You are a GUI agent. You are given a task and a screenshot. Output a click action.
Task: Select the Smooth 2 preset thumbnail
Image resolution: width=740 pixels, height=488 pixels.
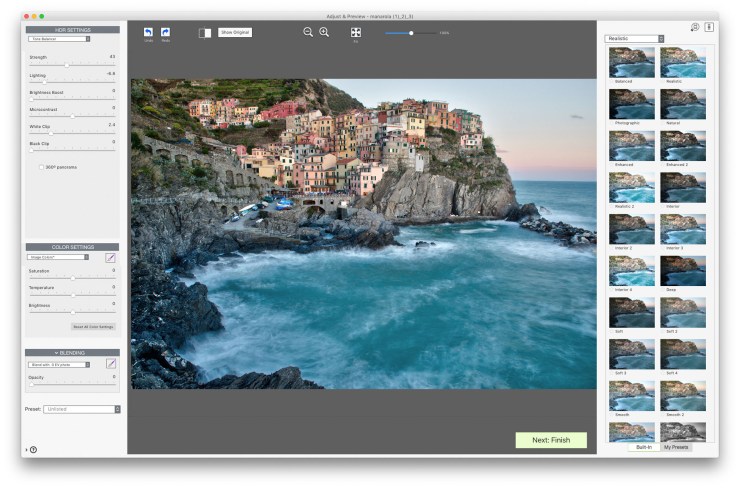click(683, 396)
